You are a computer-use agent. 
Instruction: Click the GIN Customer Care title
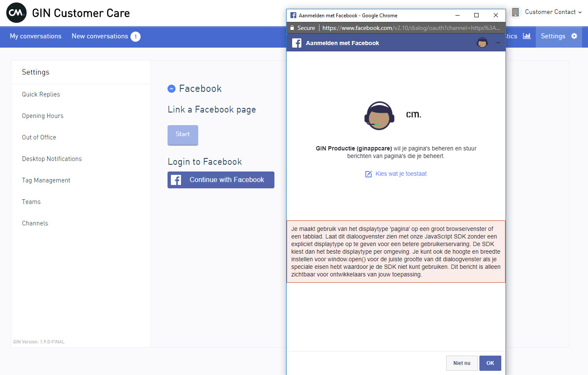pyautogui.click(x=81, y=13)
